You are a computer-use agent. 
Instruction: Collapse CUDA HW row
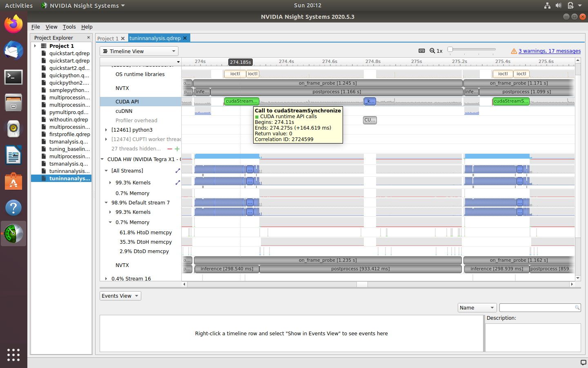[x=102, y=159]
